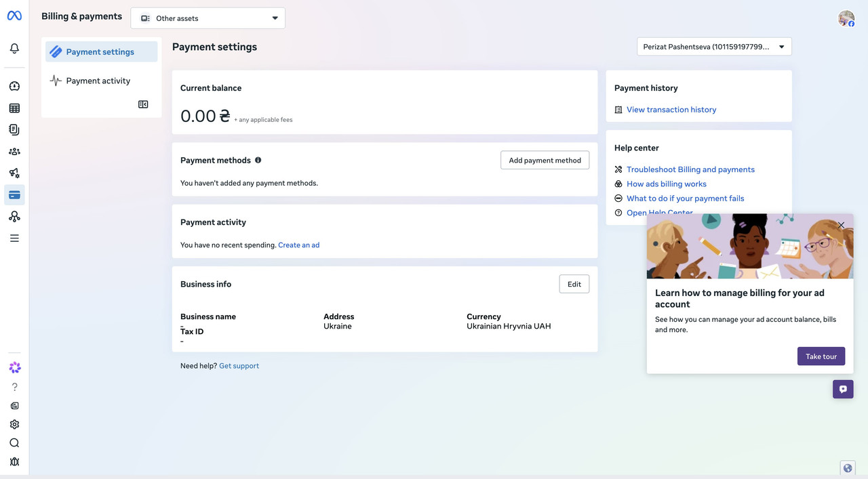Open Account overview gauge icon in sidebar
Screen dimensions: 868x479
click(x=14, y=86)
